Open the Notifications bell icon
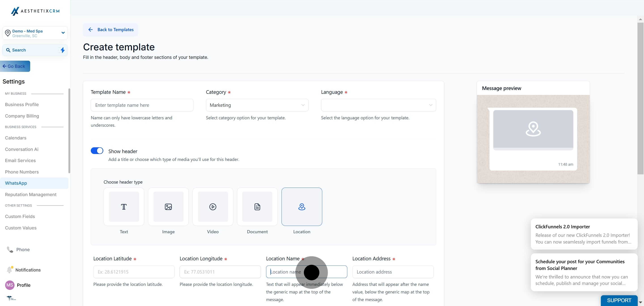 [x=9, y=270]
